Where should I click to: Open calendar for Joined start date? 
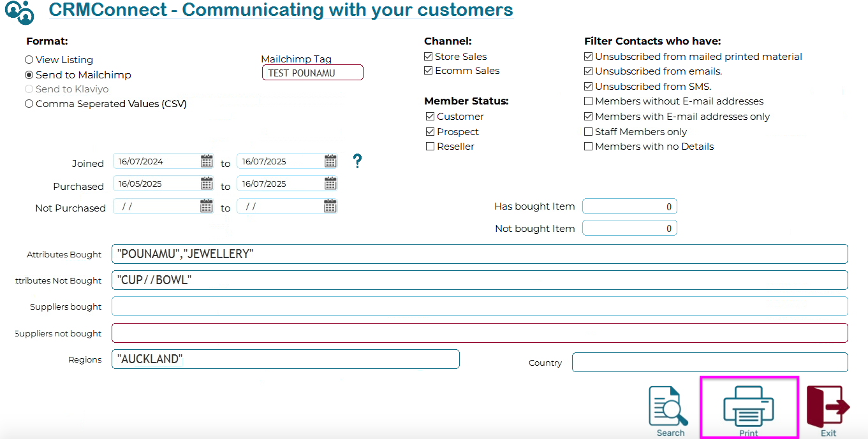coord(207,161)
